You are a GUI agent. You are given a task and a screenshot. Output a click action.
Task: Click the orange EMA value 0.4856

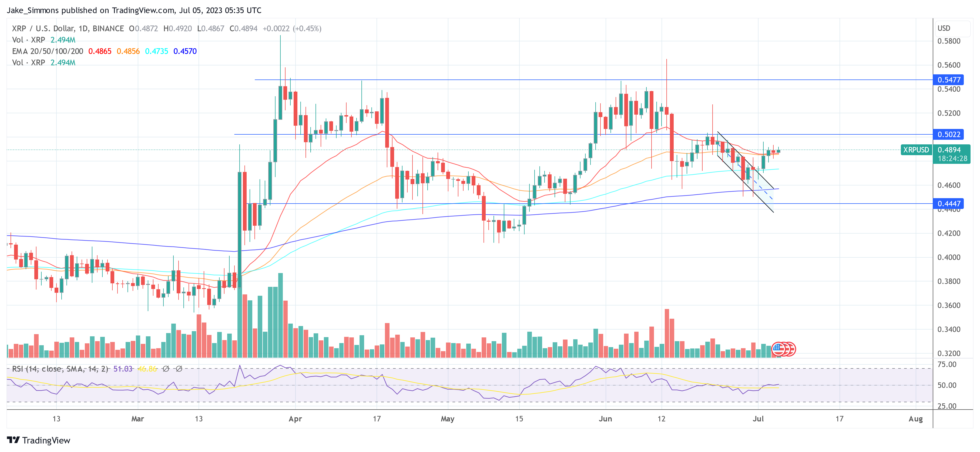click(x=128, y=51)
